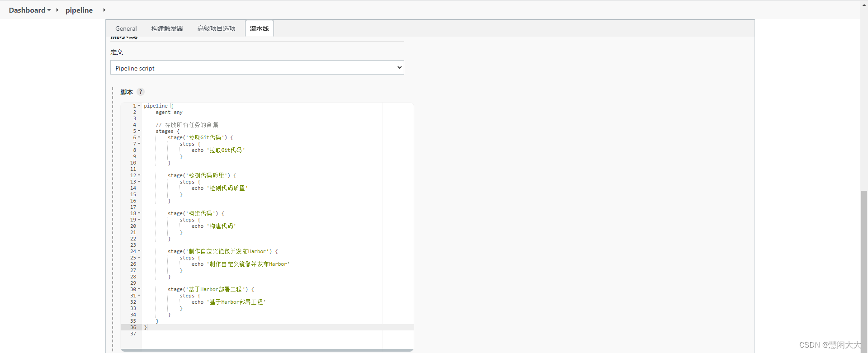Viewport: 868px width, 353px height.
Task: Open the Dashboard breadcrumb dropdown arrow
Action: click(x=49, y=10)
